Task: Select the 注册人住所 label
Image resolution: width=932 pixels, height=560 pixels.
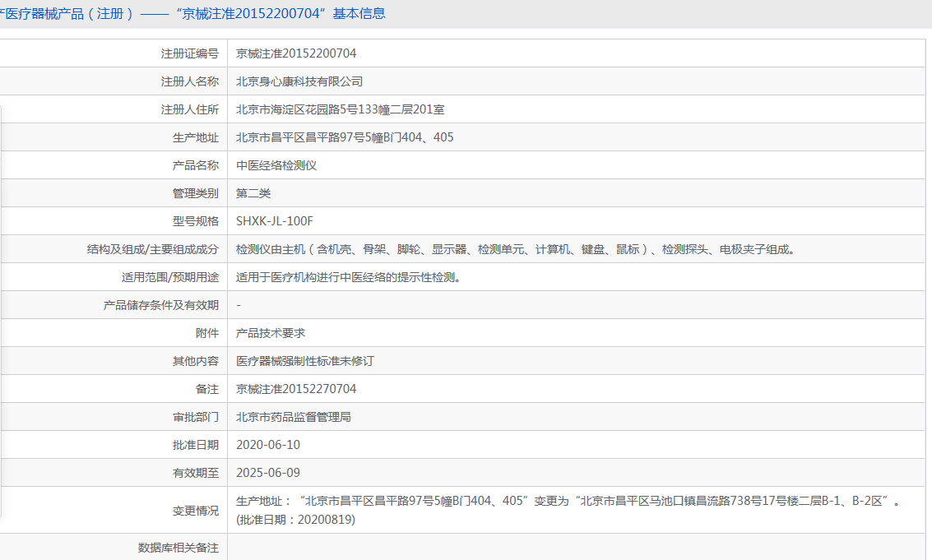Action: (190, 109)
